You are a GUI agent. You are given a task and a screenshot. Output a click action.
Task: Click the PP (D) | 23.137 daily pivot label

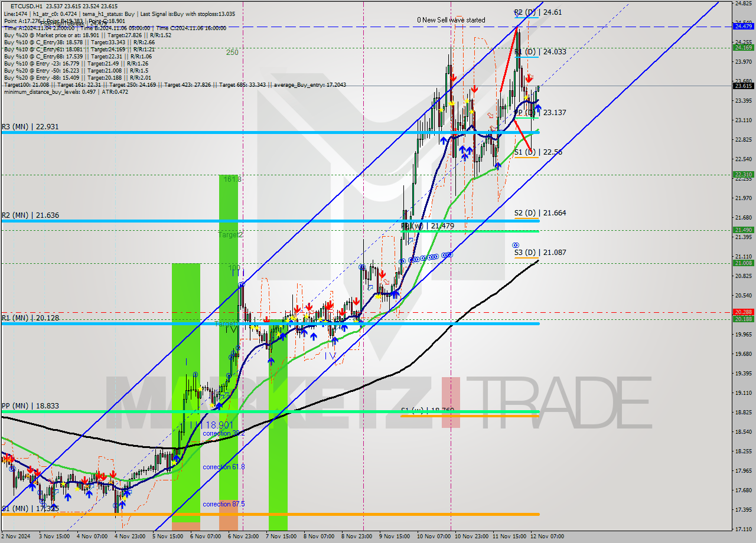click(x=540, y=112)
